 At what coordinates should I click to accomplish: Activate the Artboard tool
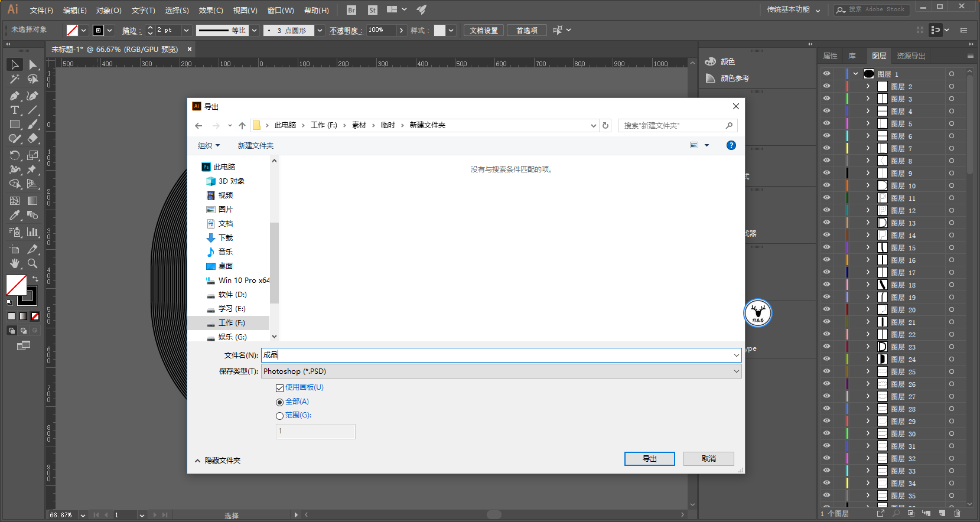(x=15, y=249)
